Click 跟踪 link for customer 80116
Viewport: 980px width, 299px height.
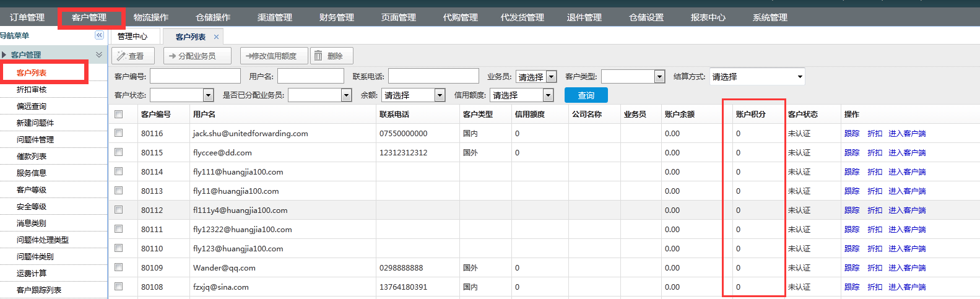tap(852, 134)
